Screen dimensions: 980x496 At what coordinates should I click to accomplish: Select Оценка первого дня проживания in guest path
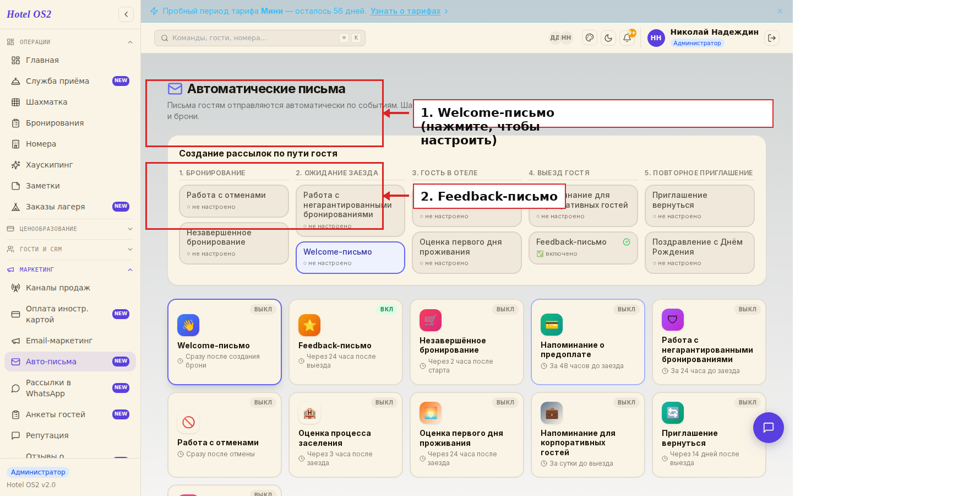point(466,252)
